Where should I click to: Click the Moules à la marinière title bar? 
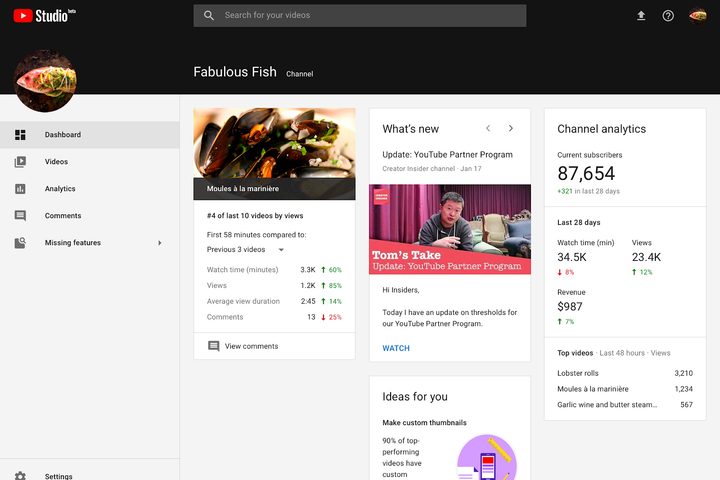pyautogui.click(x=274, y=189)
